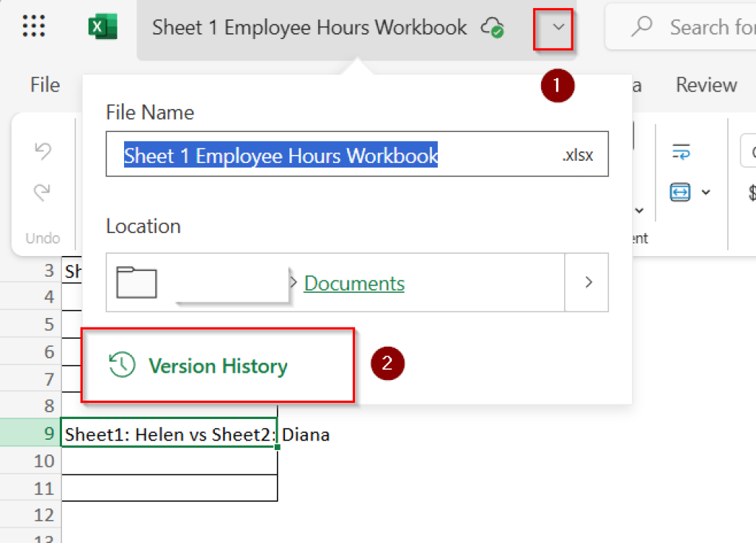Open Version History

[218, 364]
